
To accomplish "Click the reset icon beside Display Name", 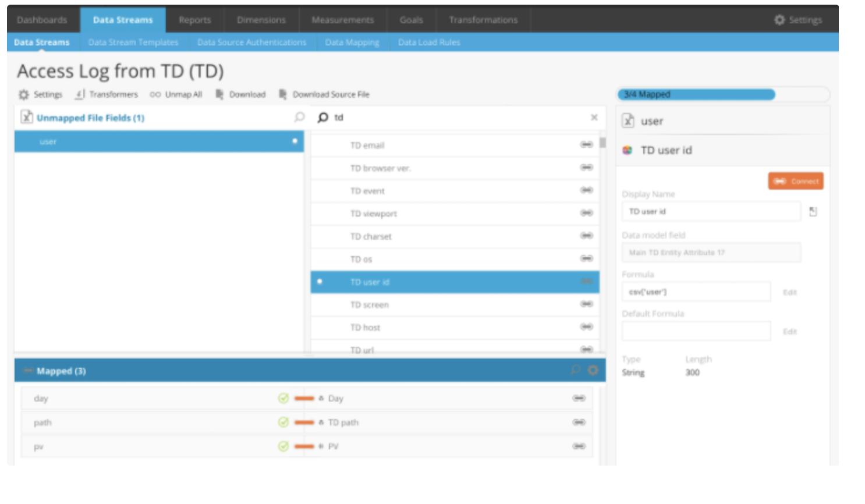I will [x=813, y=212].
